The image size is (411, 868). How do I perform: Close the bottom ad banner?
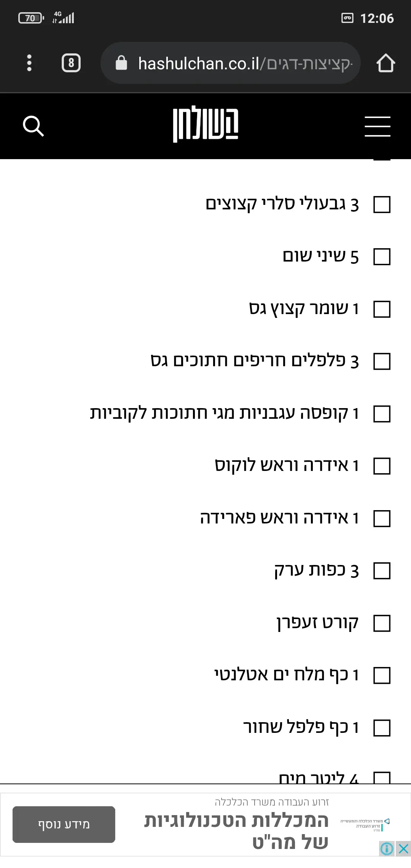403,849
